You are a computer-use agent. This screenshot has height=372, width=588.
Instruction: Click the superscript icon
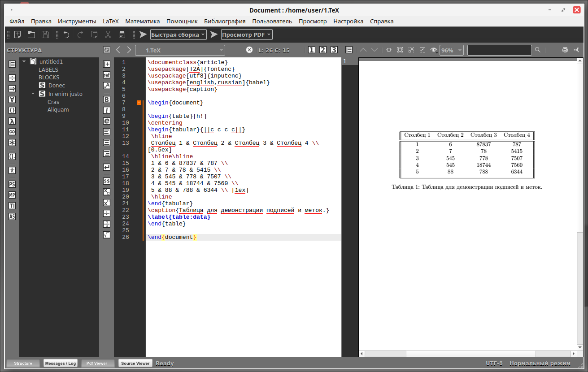pyautogui.click(x=107, y=203)
